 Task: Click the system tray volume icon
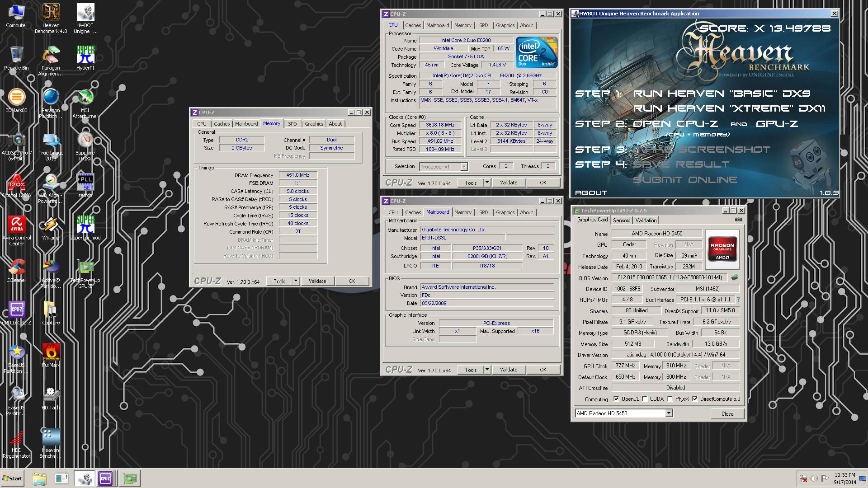point(814,479)
